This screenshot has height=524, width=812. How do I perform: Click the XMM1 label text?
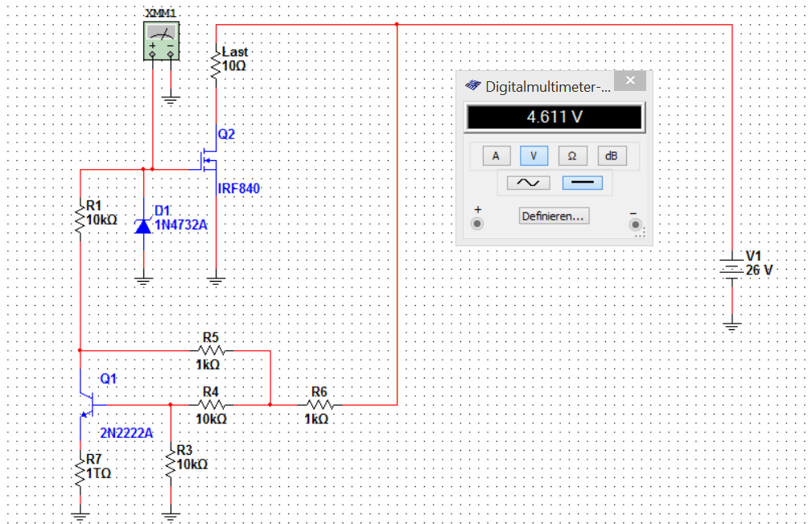point(160,13)
